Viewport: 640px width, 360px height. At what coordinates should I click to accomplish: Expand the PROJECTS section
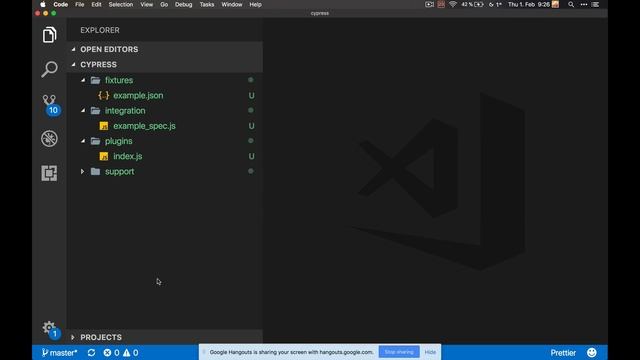(73, 337)
